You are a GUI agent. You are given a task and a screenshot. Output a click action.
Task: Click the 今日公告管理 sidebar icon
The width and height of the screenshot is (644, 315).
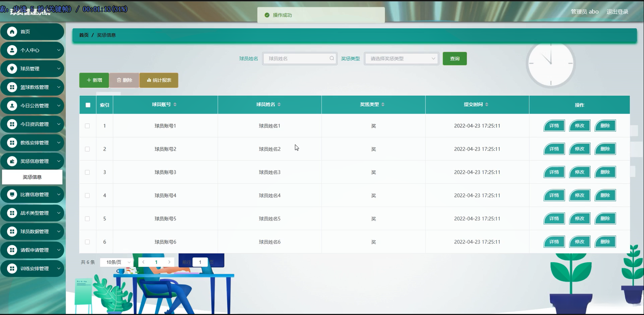[x=12, y=106]
